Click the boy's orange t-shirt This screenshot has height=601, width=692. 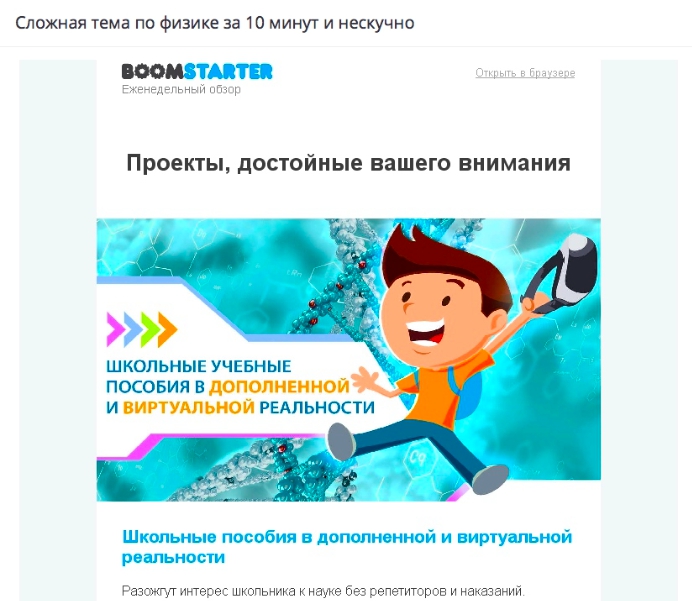click(x=441, y=386)
